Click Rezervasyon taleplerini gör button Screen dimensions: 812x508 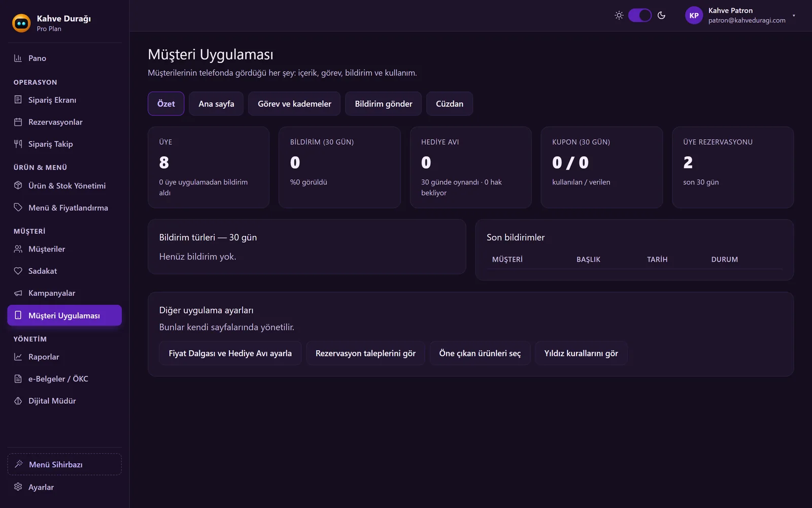coord(365,353)
